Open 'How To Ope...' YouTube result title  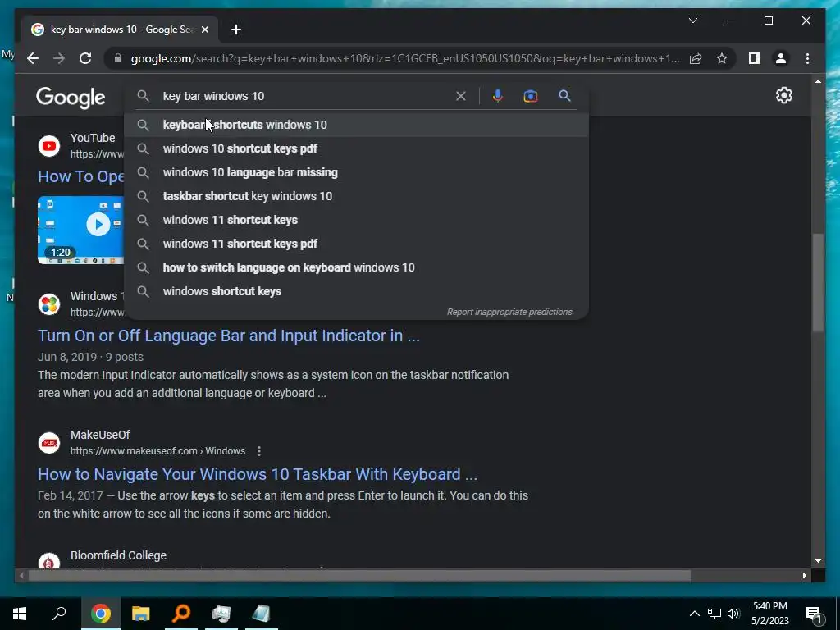click(81, 176)
